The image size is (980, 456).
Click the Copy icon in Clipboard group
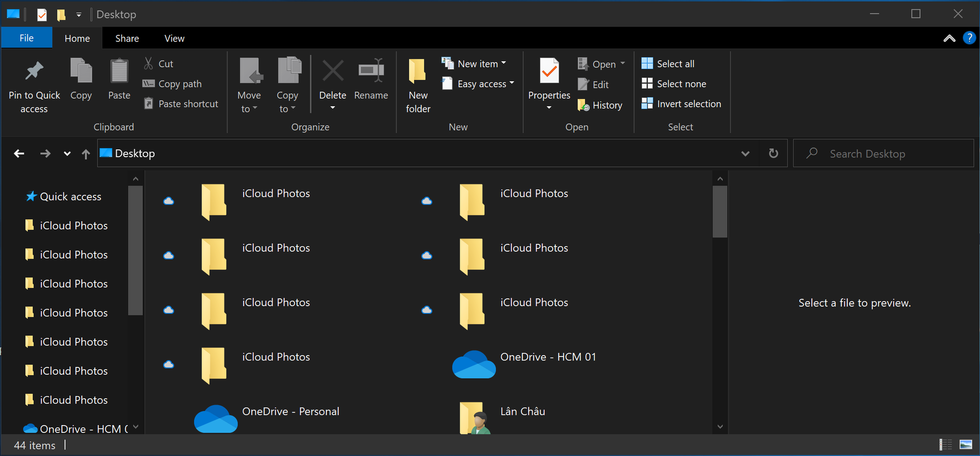pyautogui.click(x=81, y=71)
